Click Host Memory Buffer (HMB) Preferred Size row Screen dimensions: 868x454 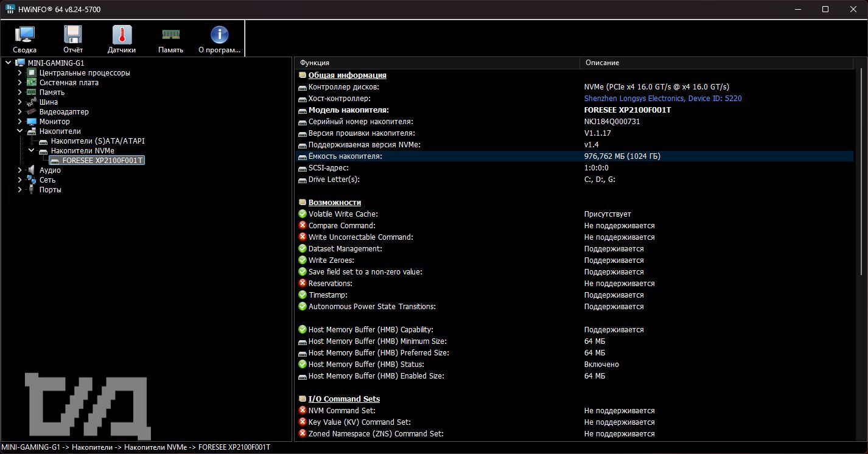575,353
